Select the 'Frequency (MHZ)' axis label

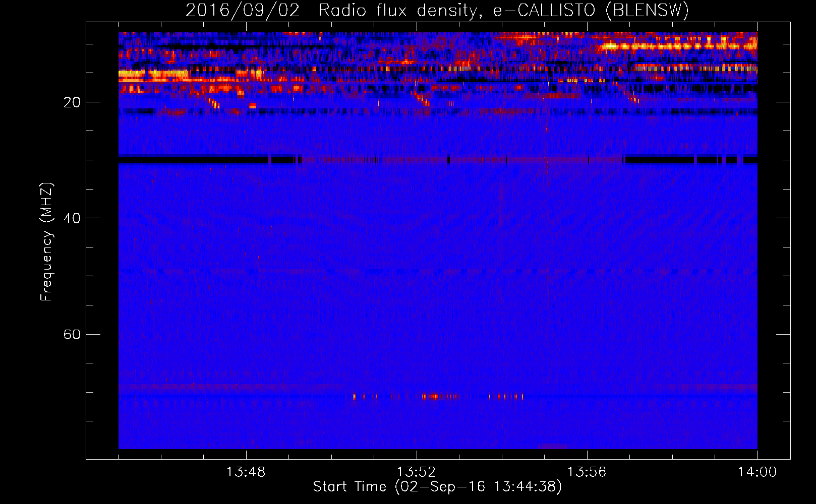46,242
